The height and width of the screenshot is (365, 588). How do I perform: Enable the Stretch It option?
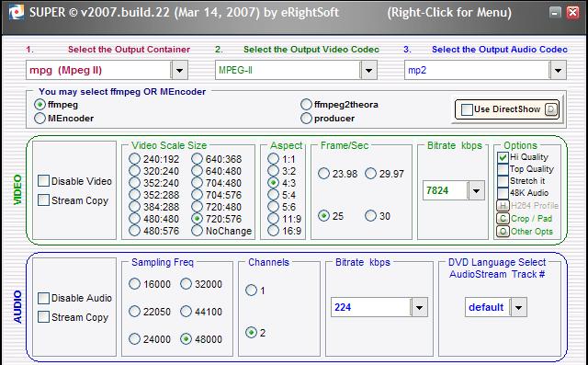503,181
